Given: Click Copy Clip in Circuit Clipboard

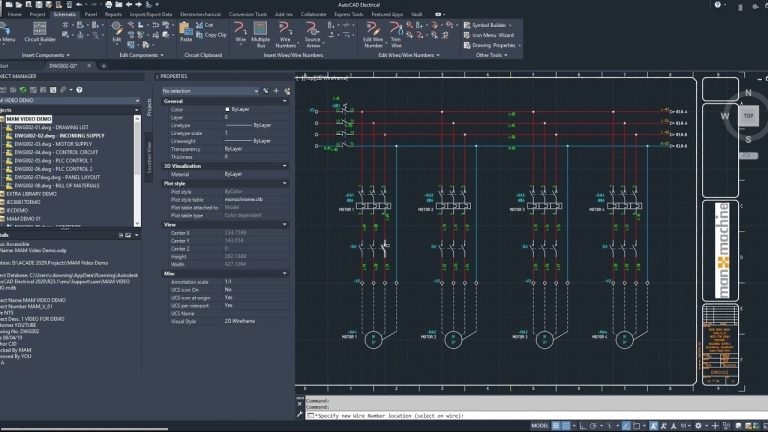Looking at the screenshot, I should [211, 35].
